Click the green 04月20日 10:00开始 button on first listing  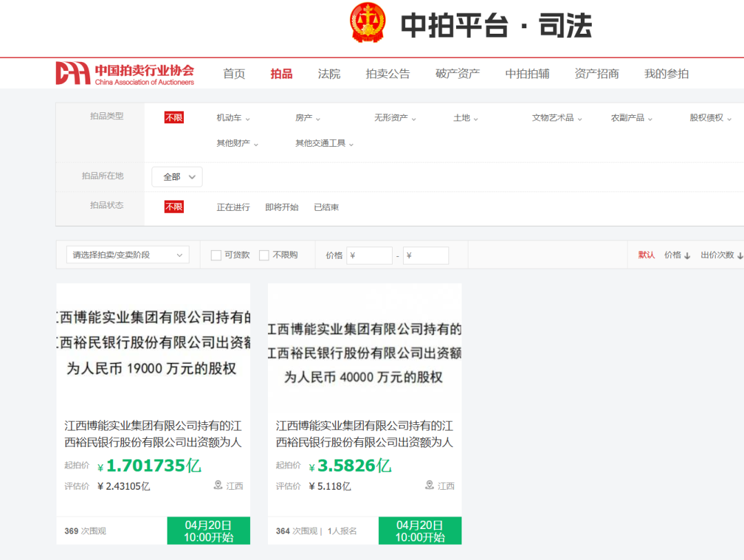point(209,530)
